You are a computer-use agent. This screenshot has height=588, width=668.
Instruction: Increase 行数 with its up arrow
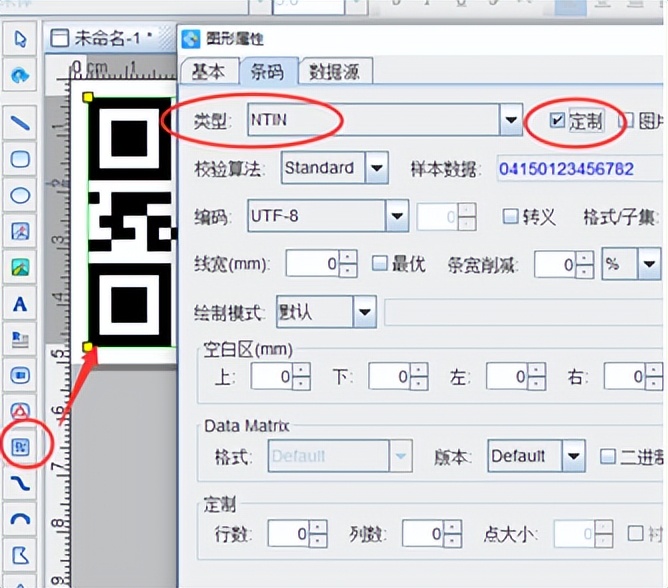coord(318,527)
